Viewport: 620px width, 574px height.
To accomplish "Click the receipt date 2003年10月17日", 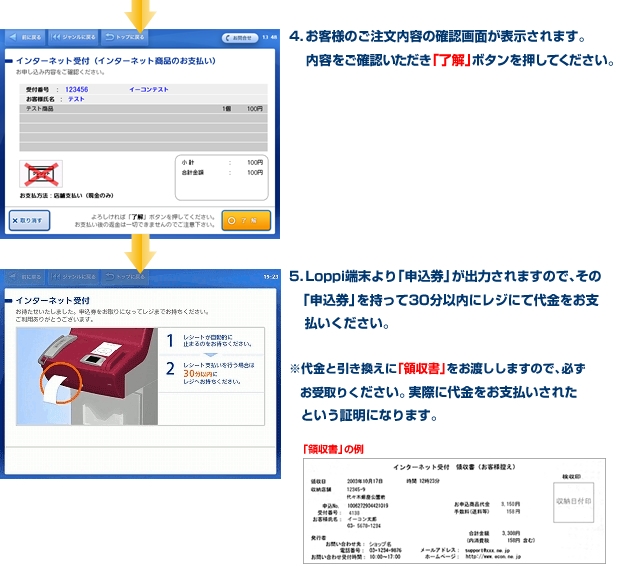I will [365, 481].
